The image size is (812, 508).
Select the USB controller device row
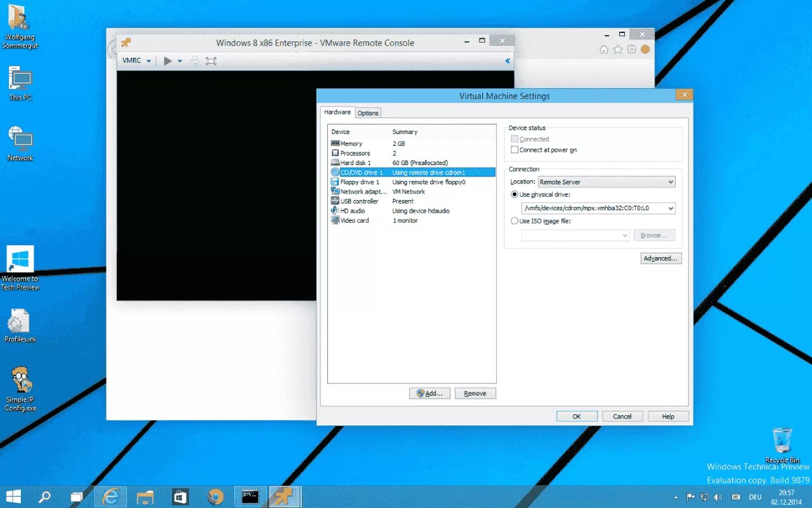412,201
